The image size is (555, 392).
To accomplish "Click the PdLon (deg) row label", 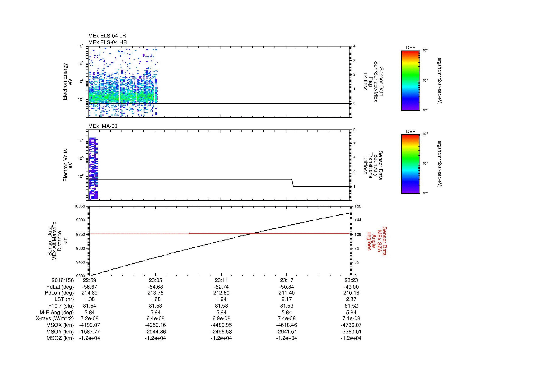I will 59,293.
